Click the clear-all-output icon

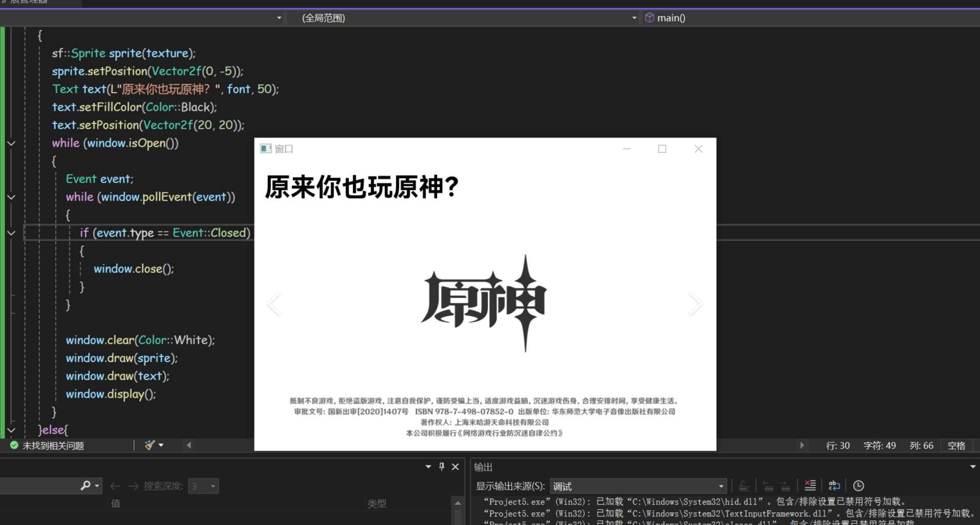pyautogui.click(x=810, y=485)
